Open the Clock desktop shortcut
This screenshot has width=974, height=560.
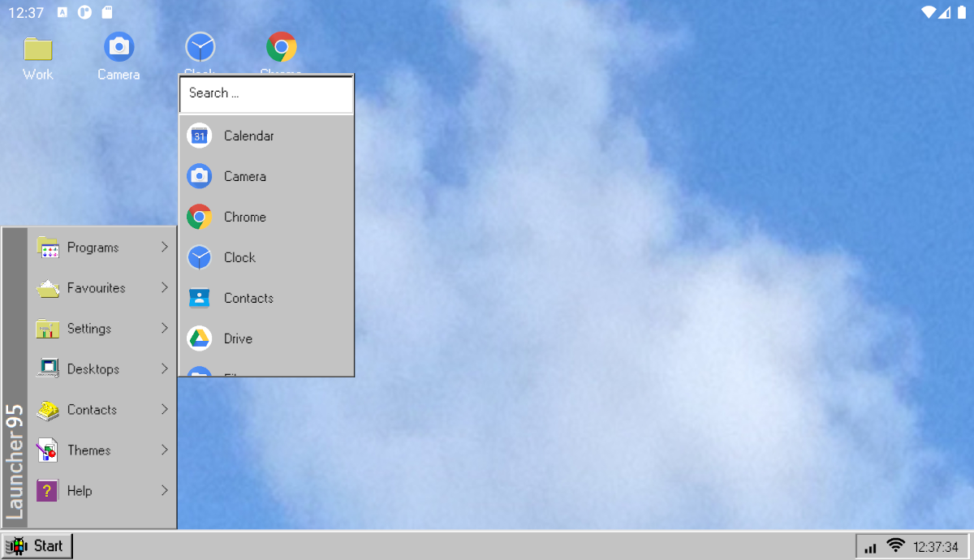point(200,47)
